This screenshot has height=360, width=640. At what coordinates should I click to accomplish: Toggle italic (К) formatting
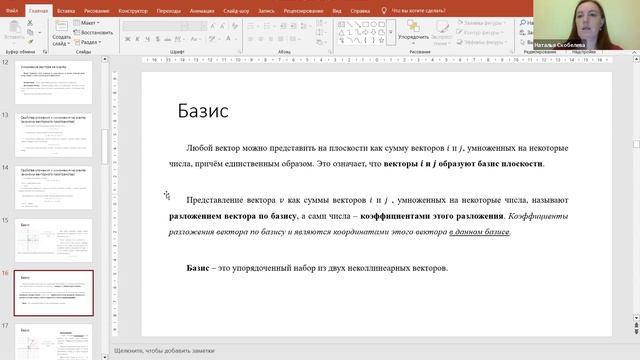(138, 39)
